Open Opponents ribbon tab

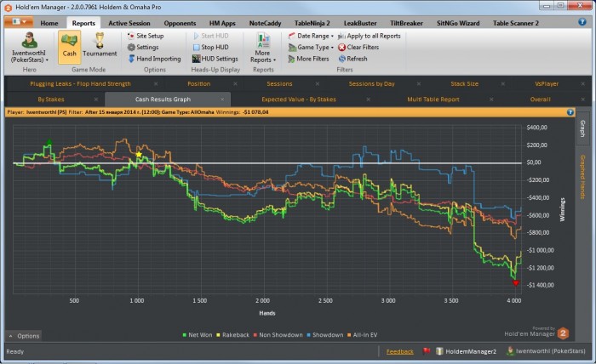point(180,23)
